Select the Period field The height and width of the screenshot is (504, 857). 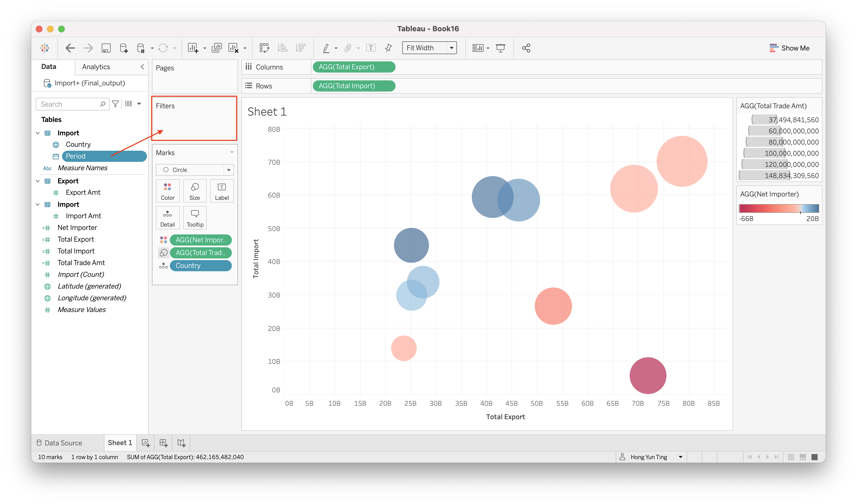pos(75,156)
